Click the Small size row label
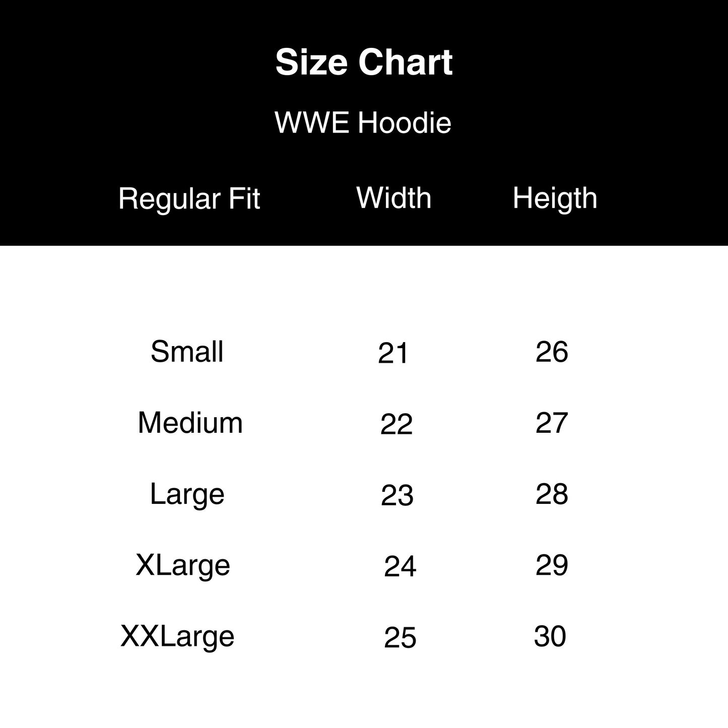 187,352
